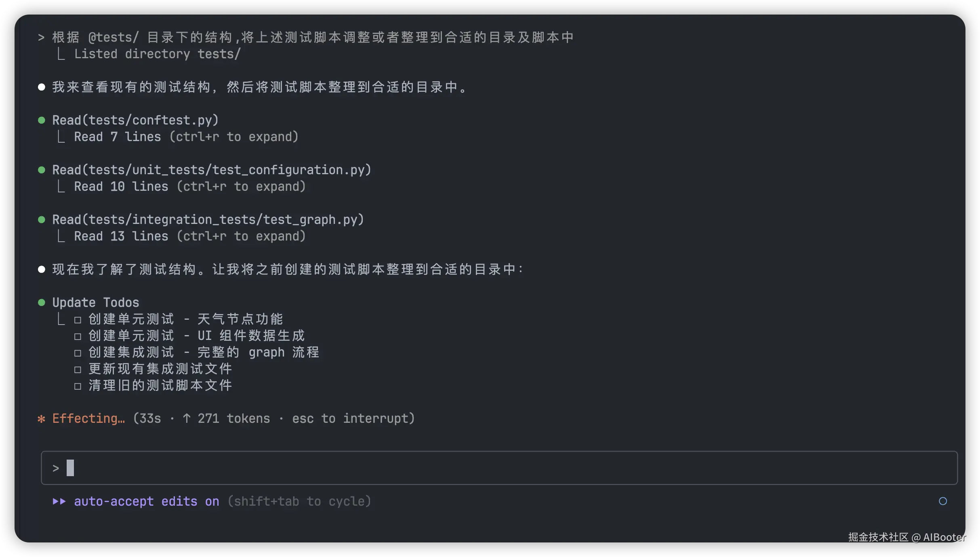Click the 'Listed directory tests/' result line
This screenshot has height=557, width=980.
157,54
